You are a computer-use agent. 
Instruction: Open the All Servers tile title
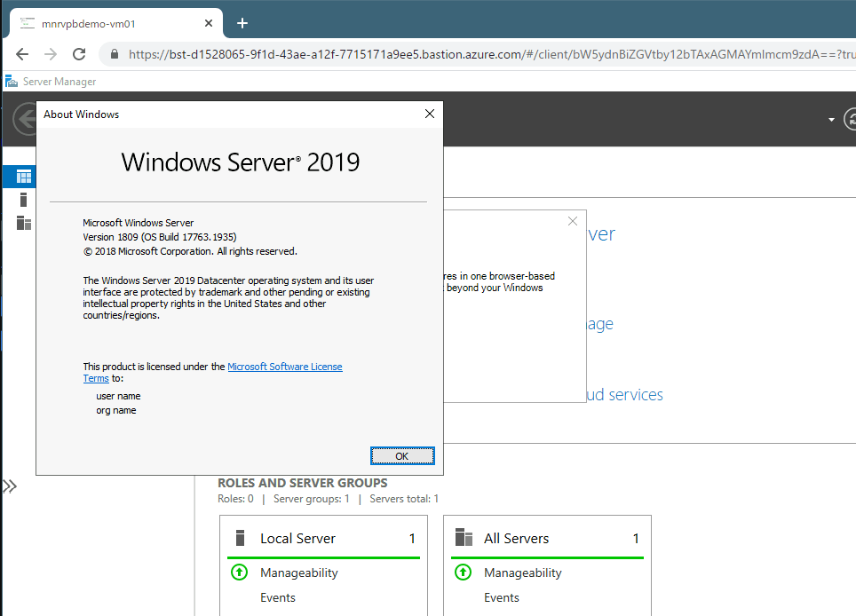tap(517, 539)
